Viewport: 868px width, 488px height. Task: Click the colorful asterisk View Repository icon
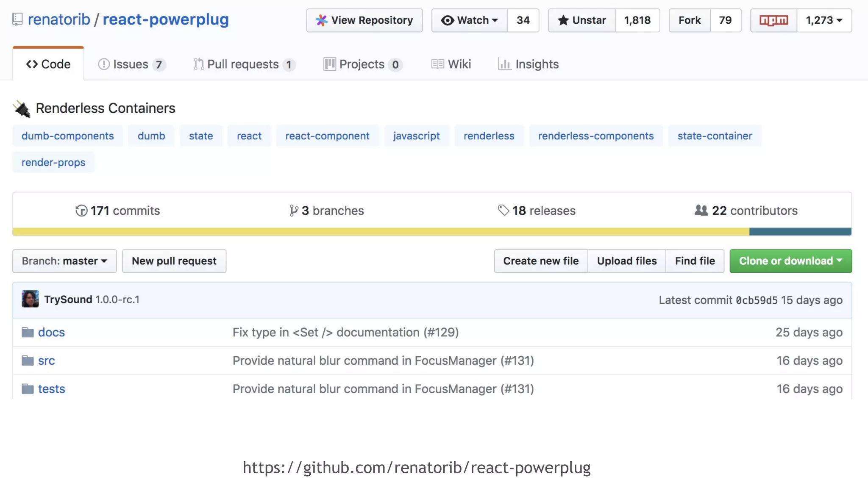click(x=322, y=20)
